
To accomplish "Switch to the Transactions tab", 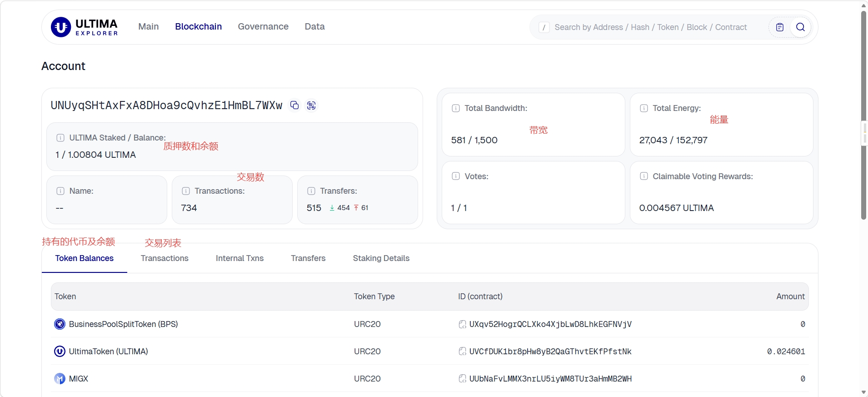I will coord(165,258).
